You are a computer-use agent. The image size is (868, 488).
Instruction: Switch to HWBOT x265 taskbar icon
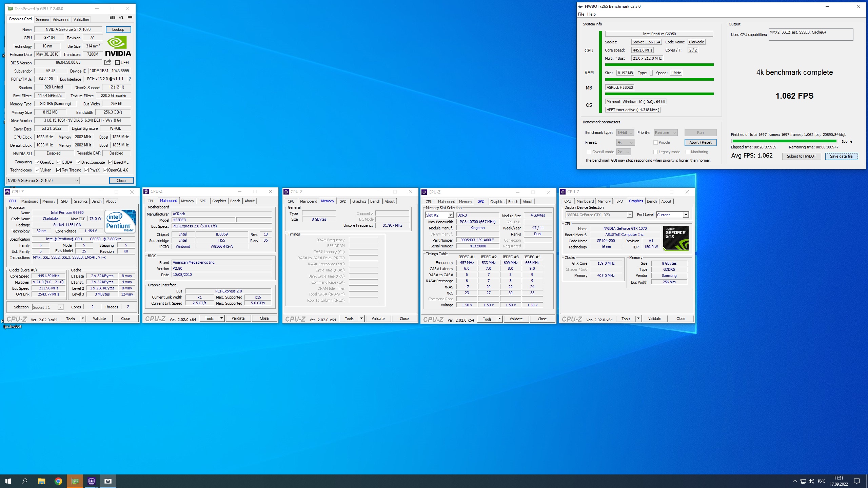(108, 481)
